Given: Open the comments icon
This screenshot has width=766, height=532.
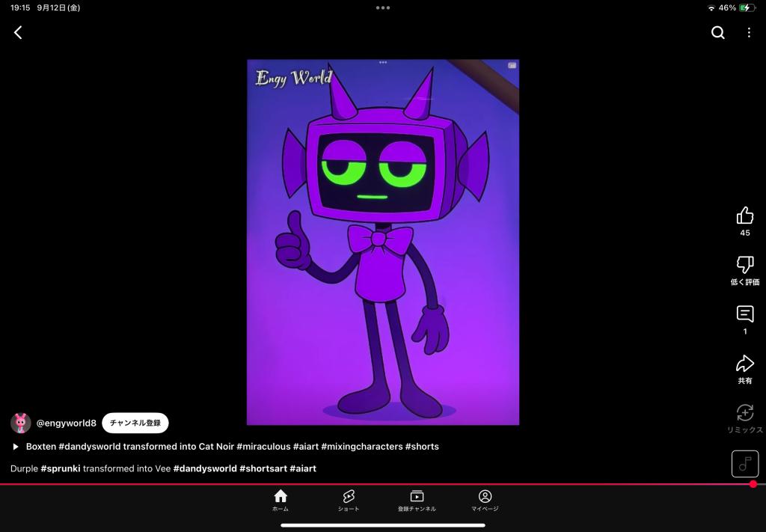Looking at the screenshot, I should (x=744, y=314).
